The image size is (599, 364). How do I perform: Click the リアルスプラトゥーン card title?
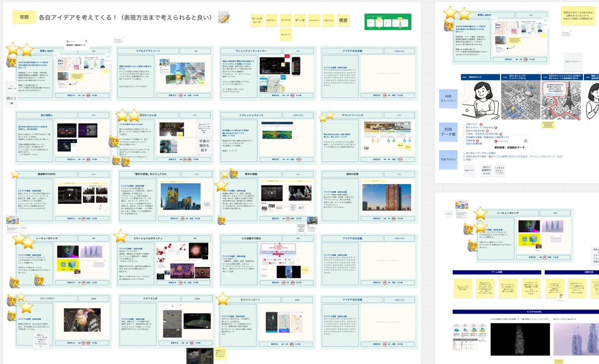pos(148,51)
